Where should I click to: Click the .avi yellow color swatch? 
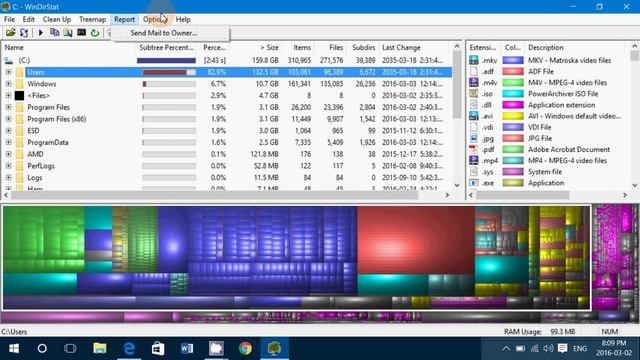(513, 116)
